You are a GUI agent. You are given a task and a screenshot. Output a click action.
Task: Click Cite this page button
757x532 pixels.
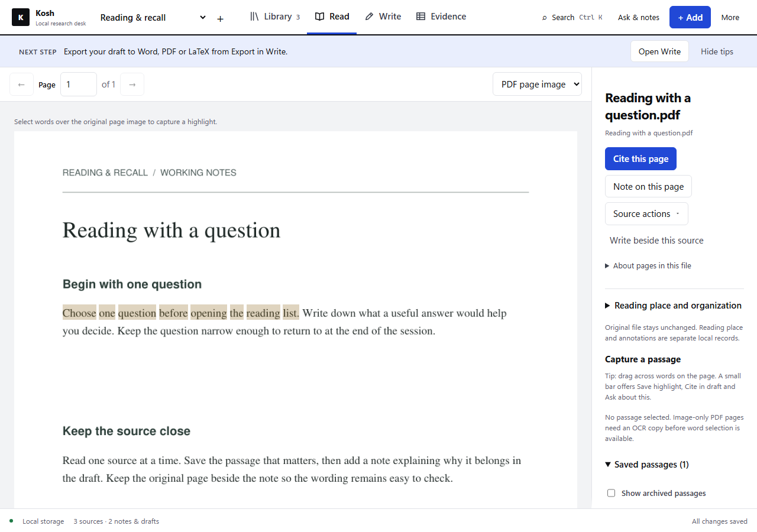coord(640,158)
